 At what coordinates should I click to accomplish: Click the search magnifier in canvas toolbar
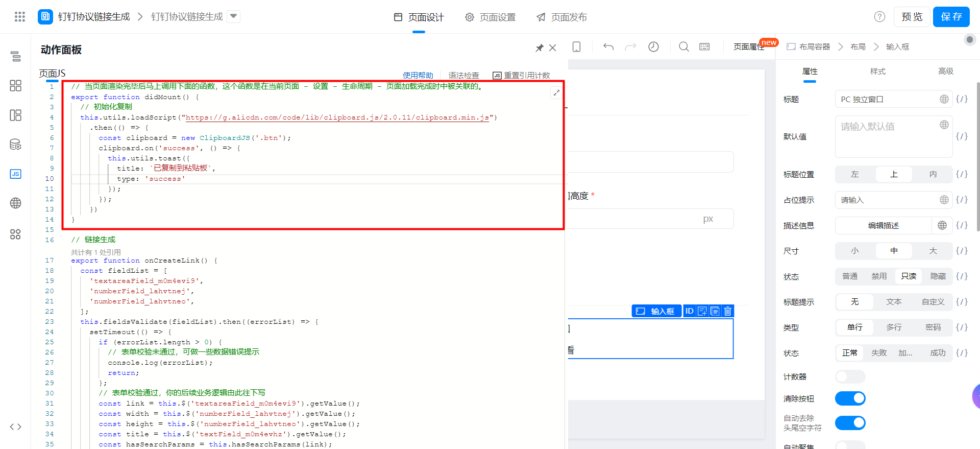684,47
